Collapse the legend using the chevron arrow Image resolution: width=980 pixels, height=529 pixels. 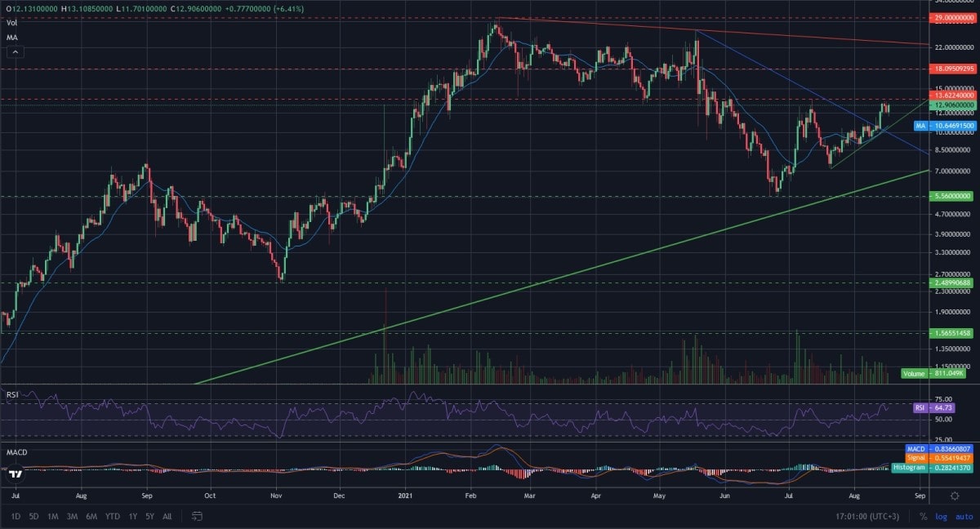tap(14, 51)
